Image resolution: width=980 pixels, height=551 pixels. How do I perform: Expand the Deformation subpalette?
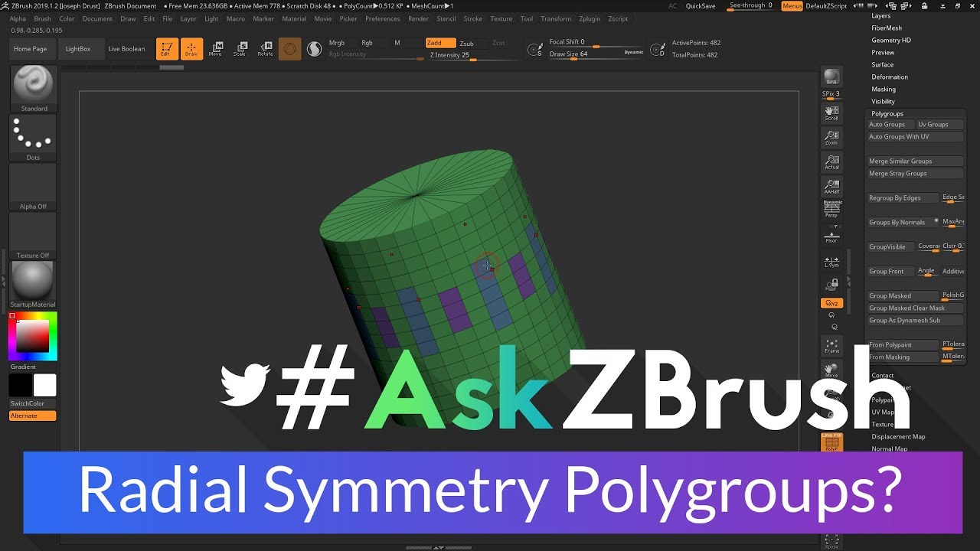pos(890,77)
